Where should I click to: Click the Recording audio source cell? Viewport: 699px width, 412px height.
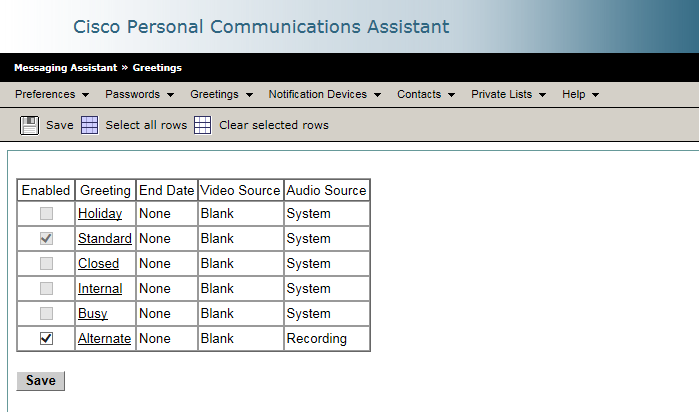[x=326, y=338]
